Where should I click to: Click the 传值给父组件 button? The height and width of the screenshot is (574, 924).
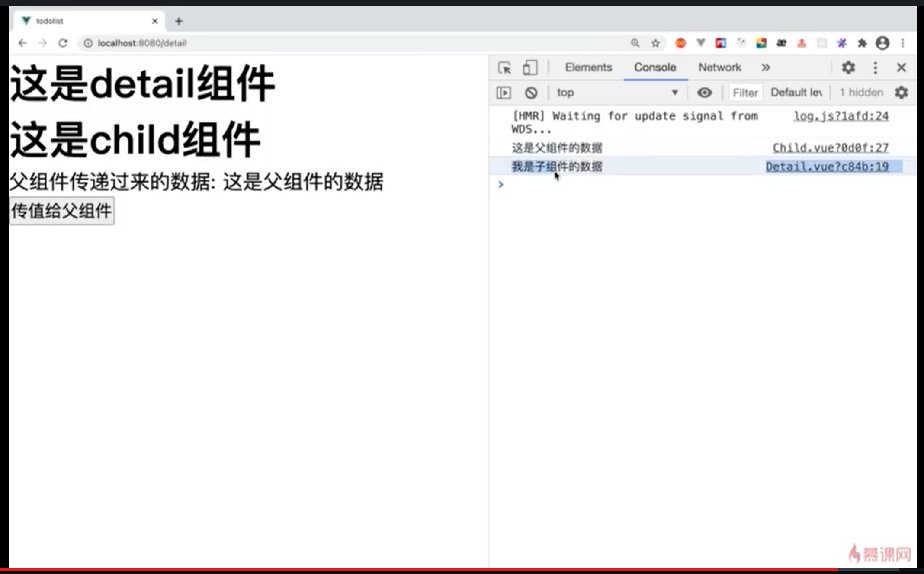tap(62, 211)
